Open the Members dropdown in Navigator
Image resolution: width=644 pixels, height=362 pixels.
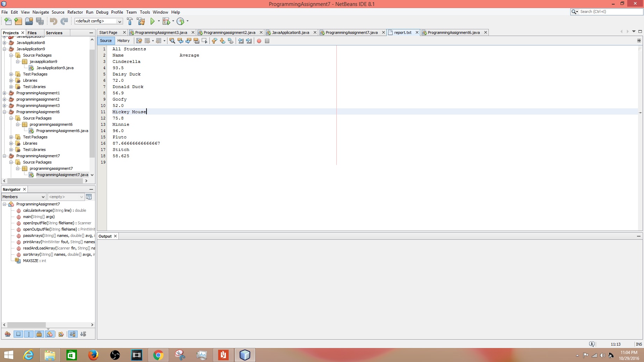pyautogui.click(x=24, y=197)
